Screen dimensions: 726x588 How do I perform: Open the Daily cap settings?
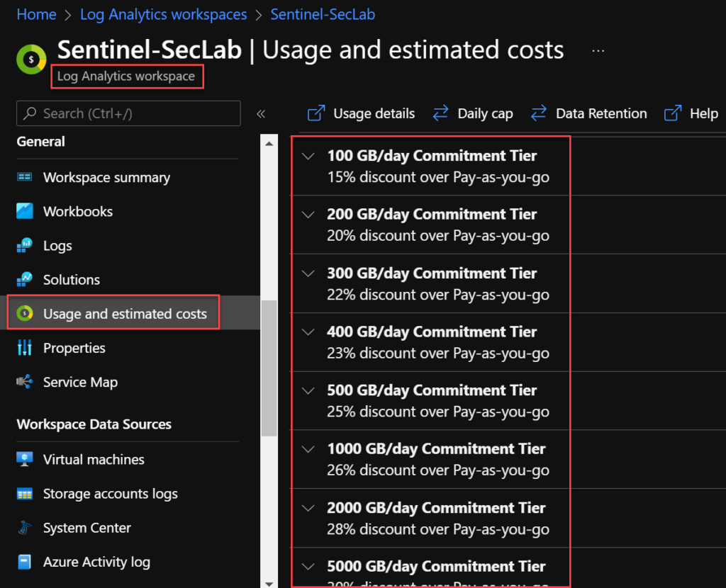pos(473,113)
